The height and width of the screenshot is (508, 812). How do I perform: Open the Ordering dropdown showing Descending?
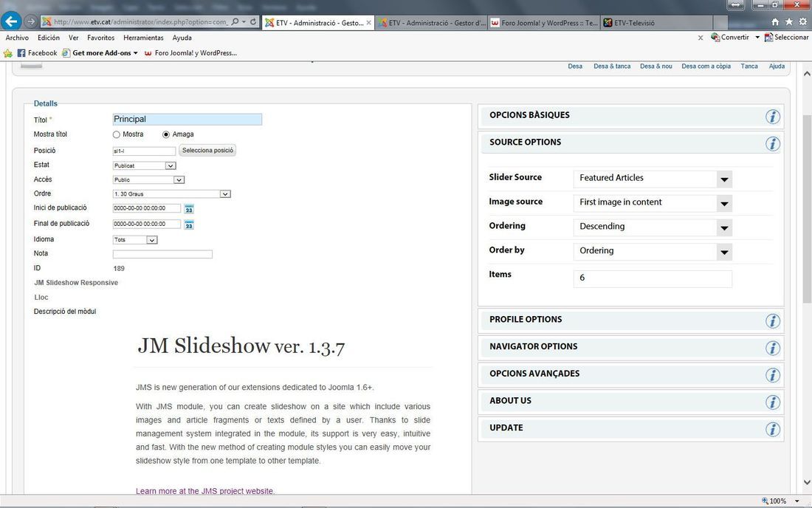click(x=653, y=227)
